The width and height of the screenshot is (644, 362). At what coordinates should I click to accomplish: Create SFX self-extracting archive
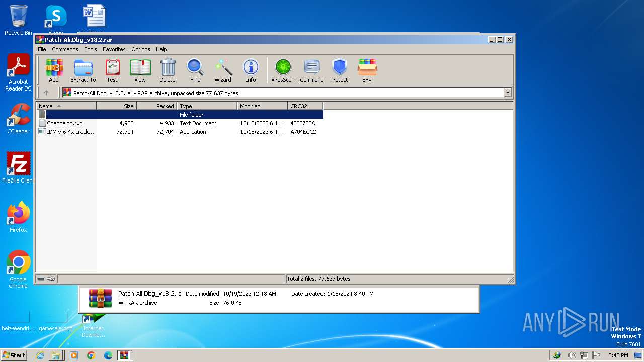click(367, 70)
